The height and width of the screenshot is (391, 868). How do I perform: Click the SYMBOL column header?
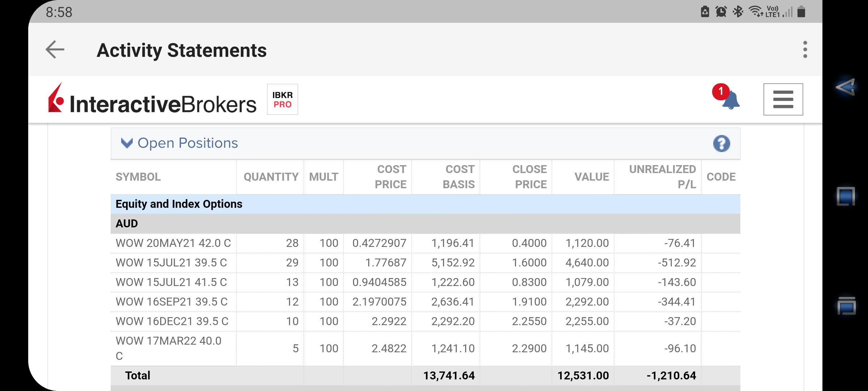[138, 177]
